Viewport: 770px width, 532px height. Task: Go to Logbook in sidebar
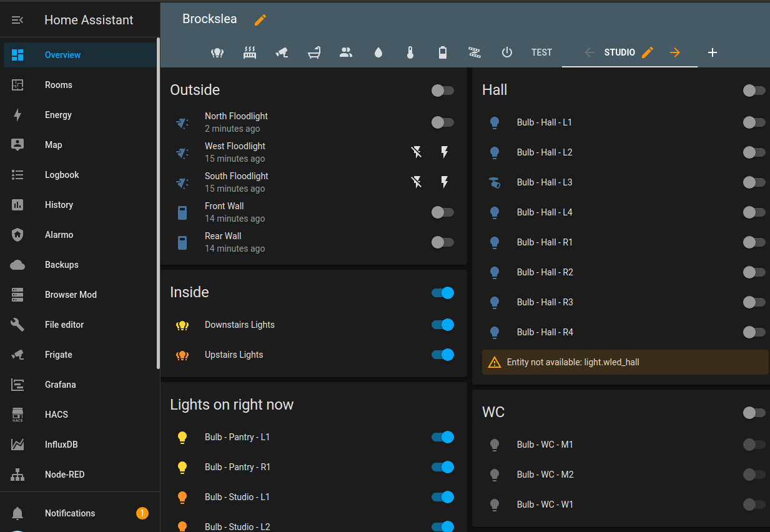tap(80, 175)
